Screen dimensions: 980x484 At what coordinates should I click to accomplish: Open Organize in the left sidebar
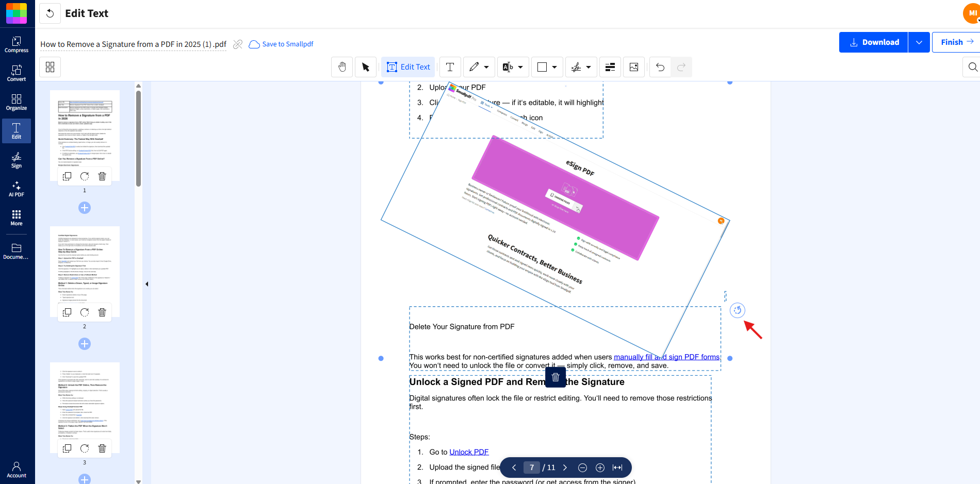pos(17,102)
